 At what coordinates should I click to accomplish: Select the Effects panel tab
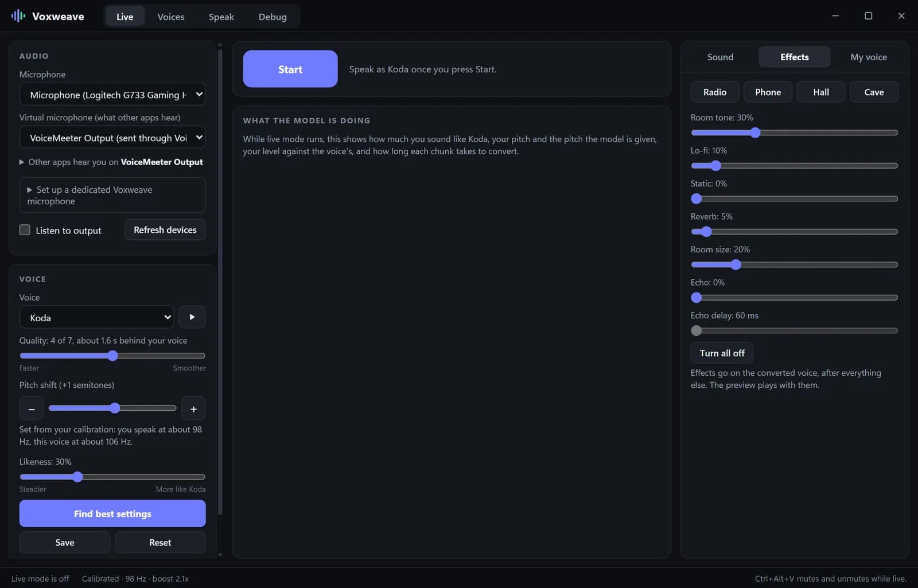click(x=795, y=57)
